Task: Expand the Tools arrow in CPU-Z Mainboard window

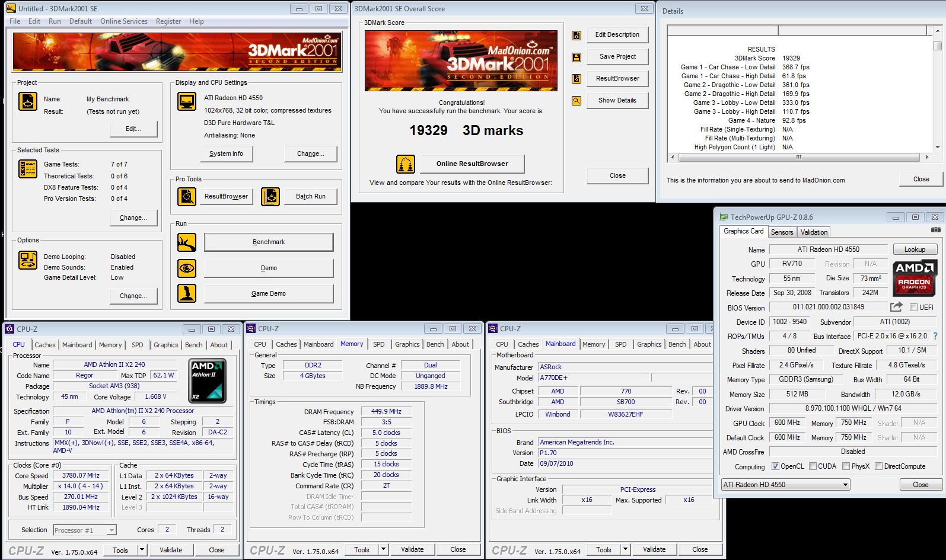Action: [626, 549]
